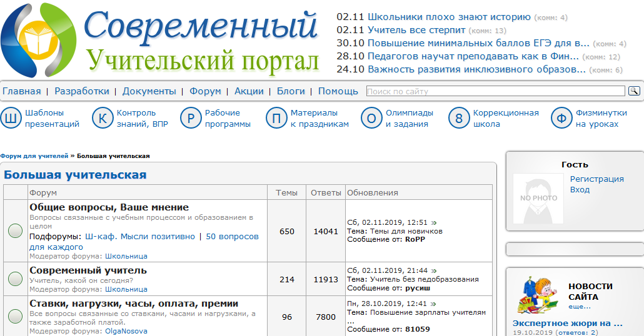
Task: Click the П icon for holiday materials
Action: 276,118
